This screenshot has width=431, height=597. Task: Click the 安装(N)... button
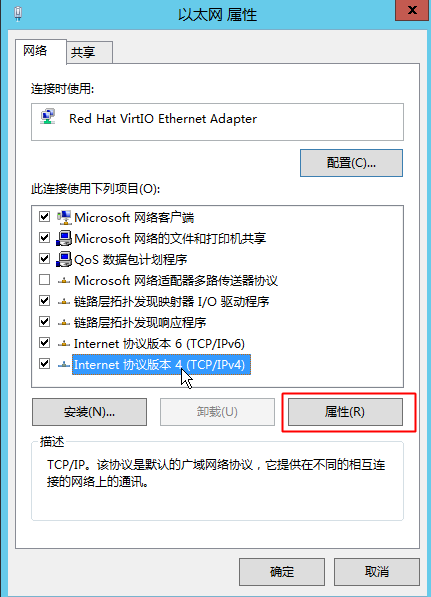pyautogui.click(x=89, y=412)
